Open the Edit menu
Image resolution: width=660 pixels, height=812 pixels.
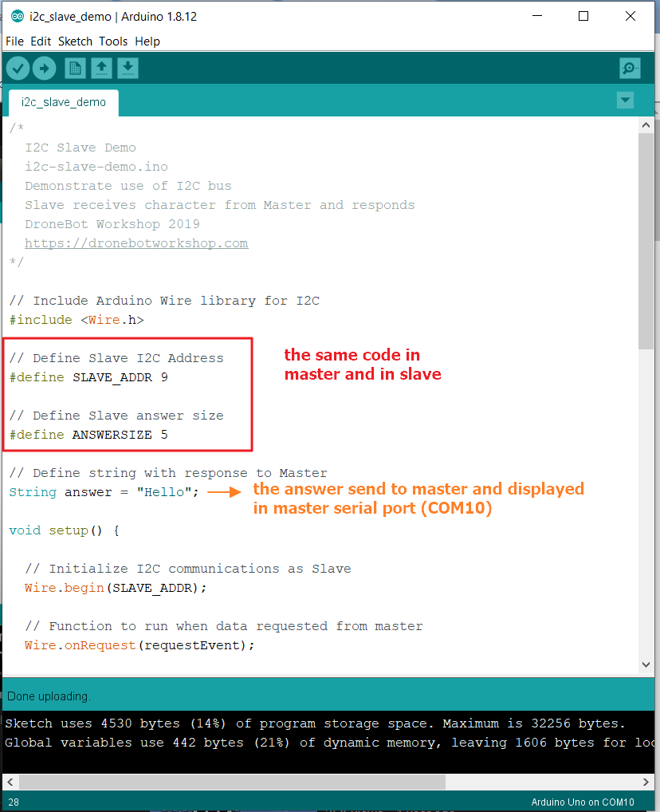click(41, 41)
